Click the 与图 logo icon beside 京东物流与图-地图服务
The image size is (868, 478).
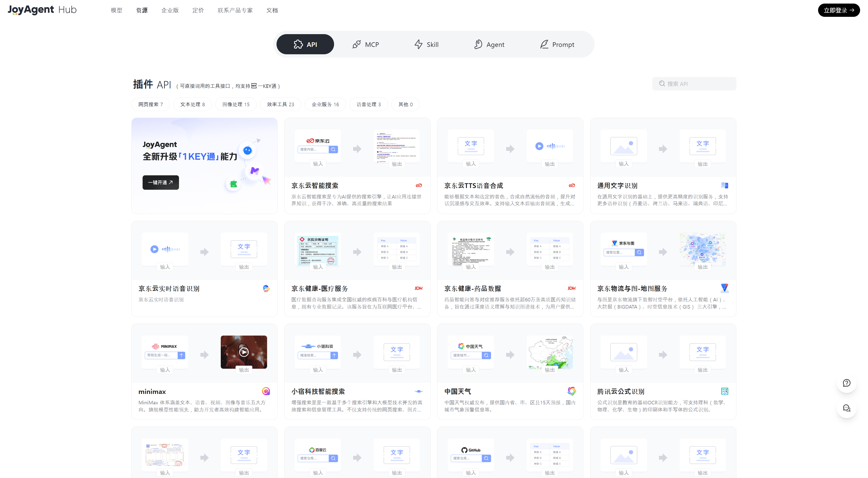pyautogui.click(x=724, y=288)
